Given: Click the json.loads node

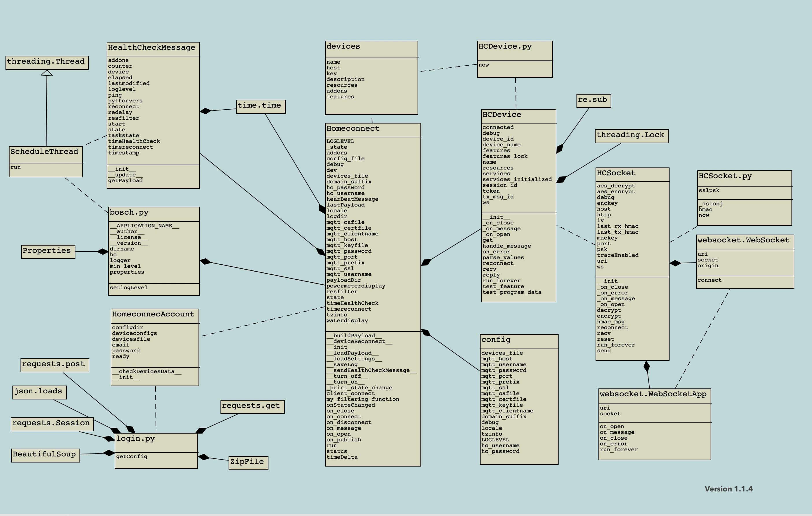Looking at the screenshot, I should (x=40, y=392).
